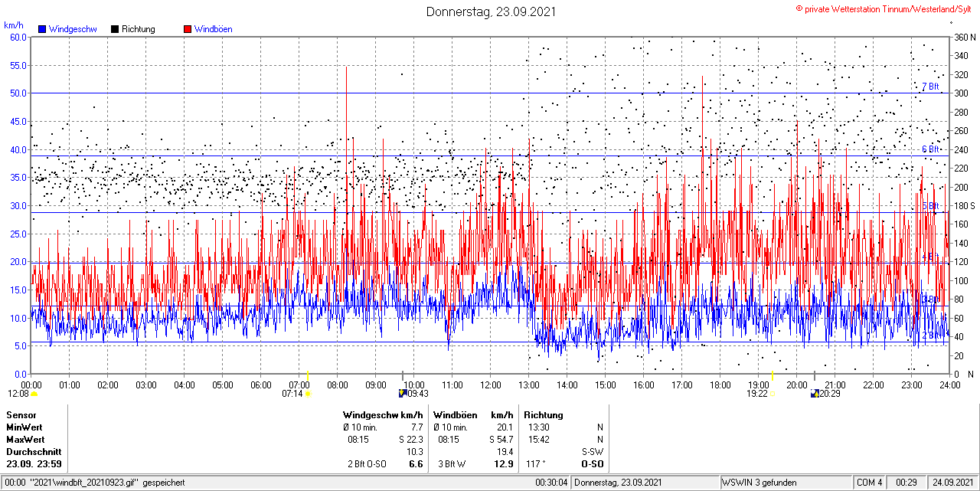Click the 15:42 maximum direction time
Viewport: 980px width, 491px height.
(x=537, y=440)
